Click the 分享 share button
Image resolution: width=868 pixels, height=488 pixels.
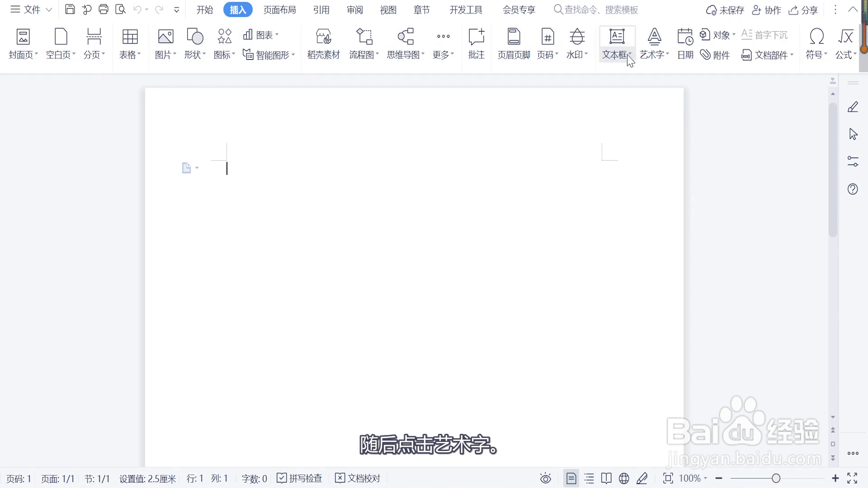tap(803, 10)
